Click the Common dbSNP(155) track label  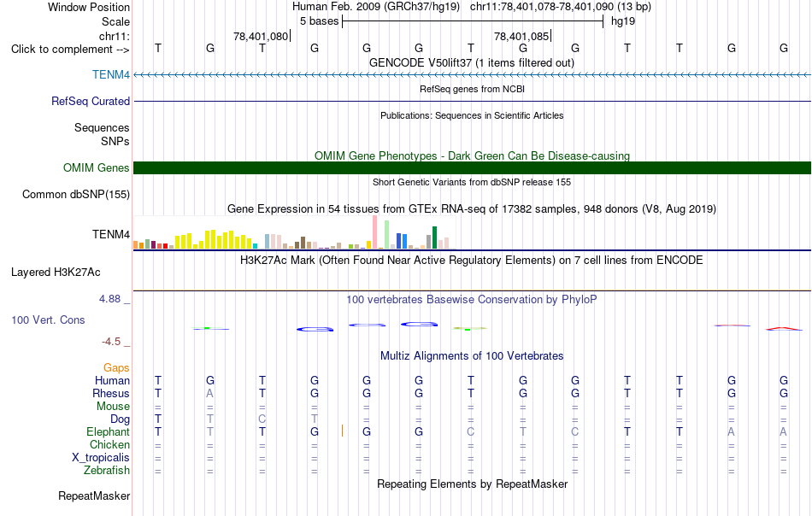point(75,195)
